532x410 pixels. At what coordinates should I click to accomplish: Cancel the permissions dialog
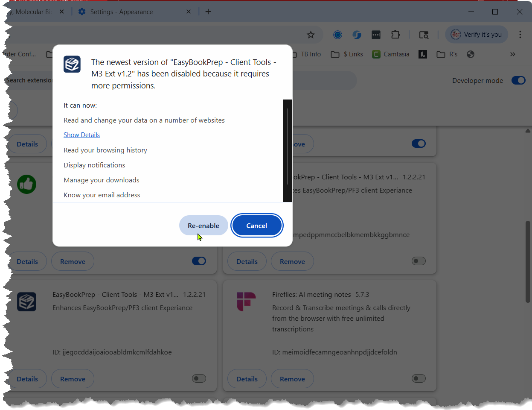(x=257, y=225)
